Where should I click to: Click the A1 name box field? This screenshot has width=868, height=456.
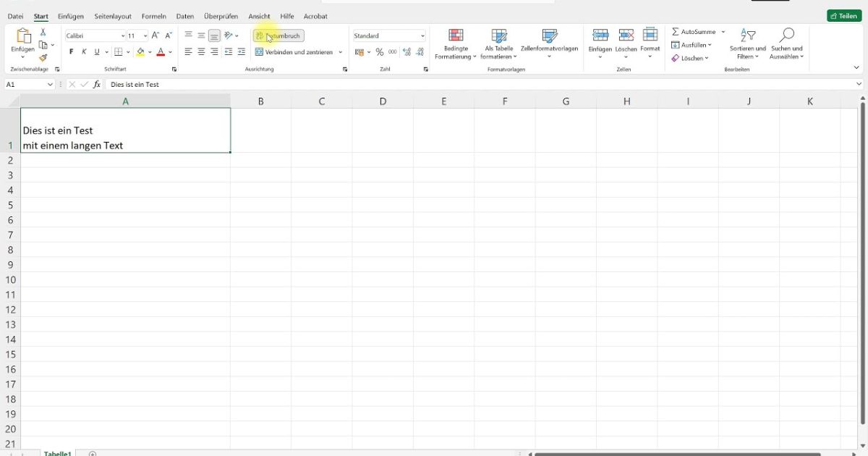25,85
